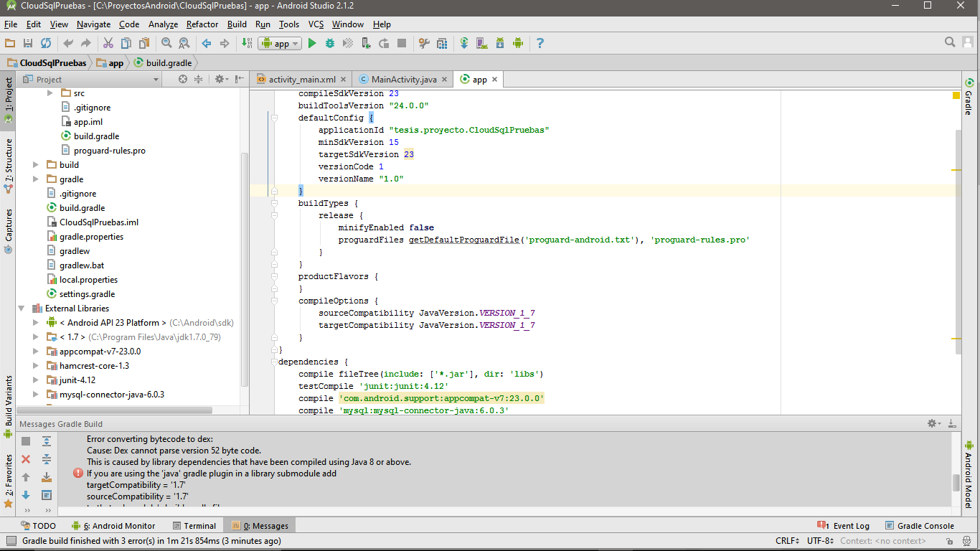Click the Paste clipboard icon
The image size is (980, 551).
[x=144, y=43]
